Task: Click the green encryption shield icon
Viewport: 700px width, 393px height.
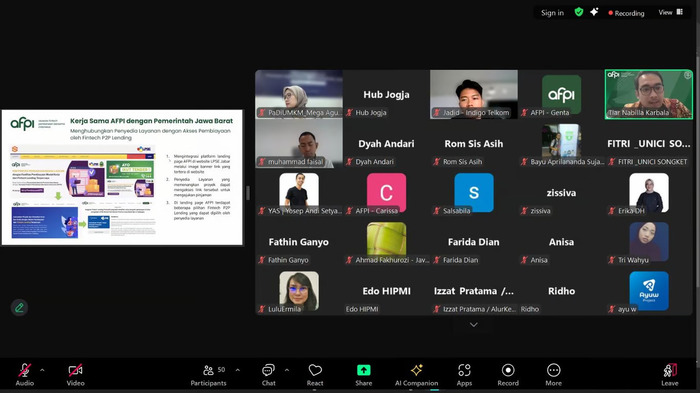Action: click(579, 12)
